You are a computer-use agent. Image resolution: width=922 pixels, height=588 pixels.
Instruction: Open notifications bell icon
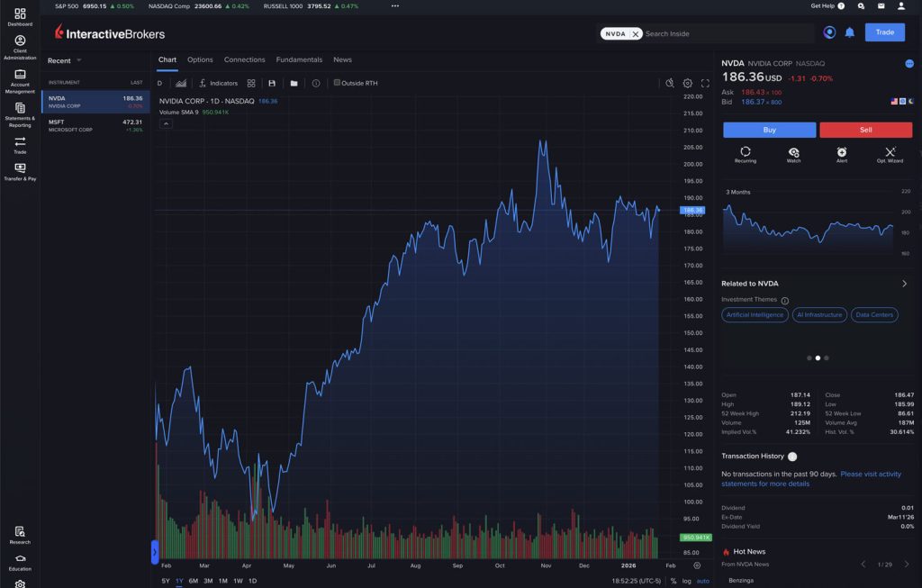tap(849, 32)
